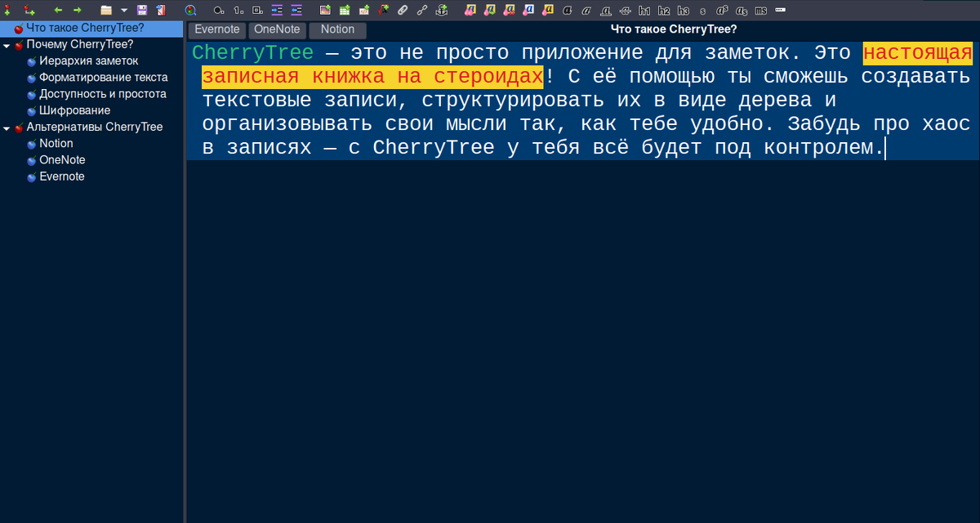
Task: Toggle italic text formatting
Action: point(586,11)
